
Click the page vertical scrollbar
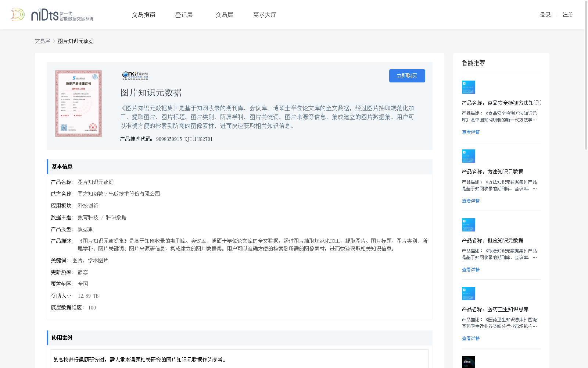(x=586, y=75)
